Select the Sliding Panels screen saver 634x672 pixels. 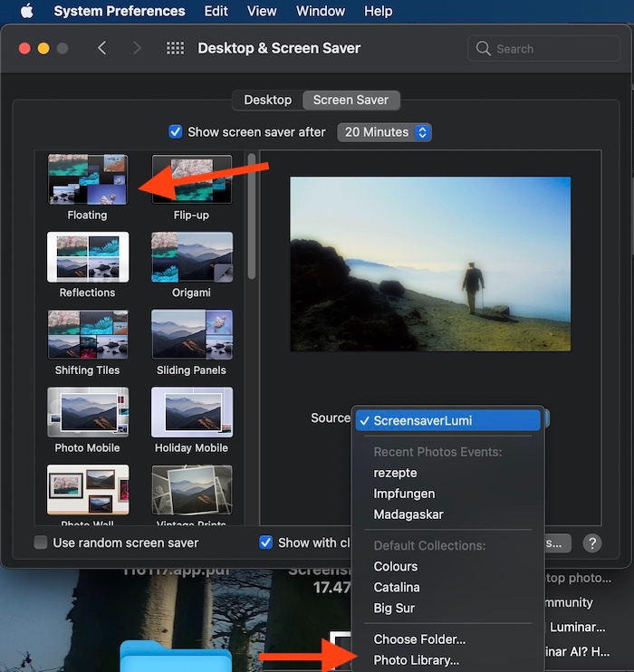[x=191, y=334]
